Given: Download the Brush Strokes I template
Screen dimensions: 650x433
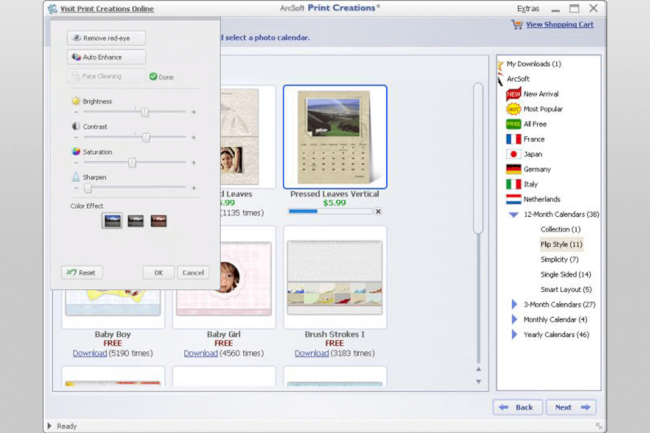Looking at the screenshot, I should [312, 353].
